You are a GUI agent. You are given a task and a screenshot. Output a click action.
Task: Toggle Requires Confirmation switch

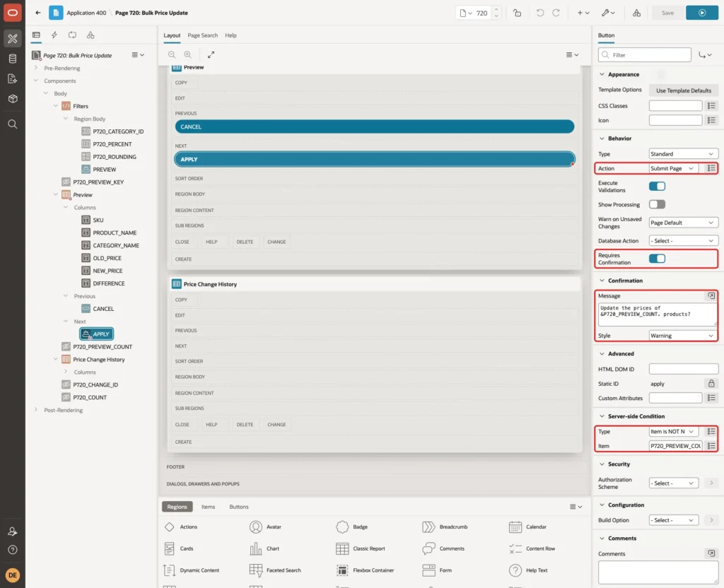click(x=657, y=259)
